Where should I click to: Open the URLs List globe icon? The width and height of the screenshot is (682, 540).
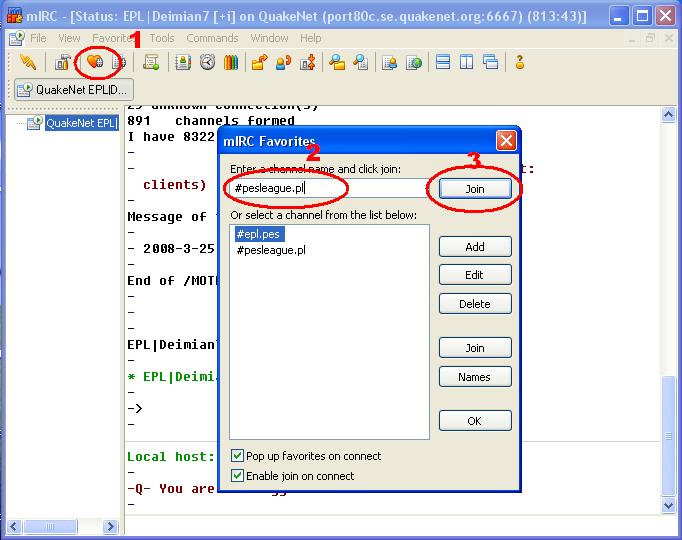[414, 63]
